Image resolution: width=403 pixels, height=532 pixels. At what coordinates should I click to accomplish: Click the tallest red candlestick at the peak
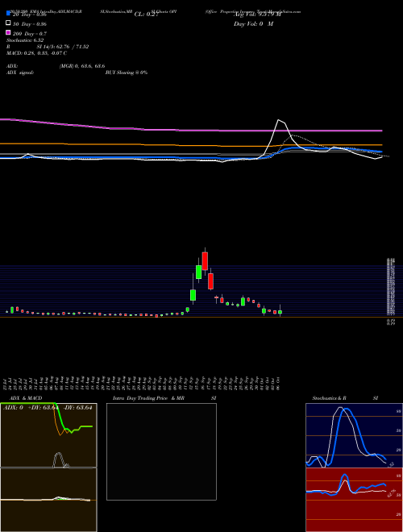[x=205, y=261]
